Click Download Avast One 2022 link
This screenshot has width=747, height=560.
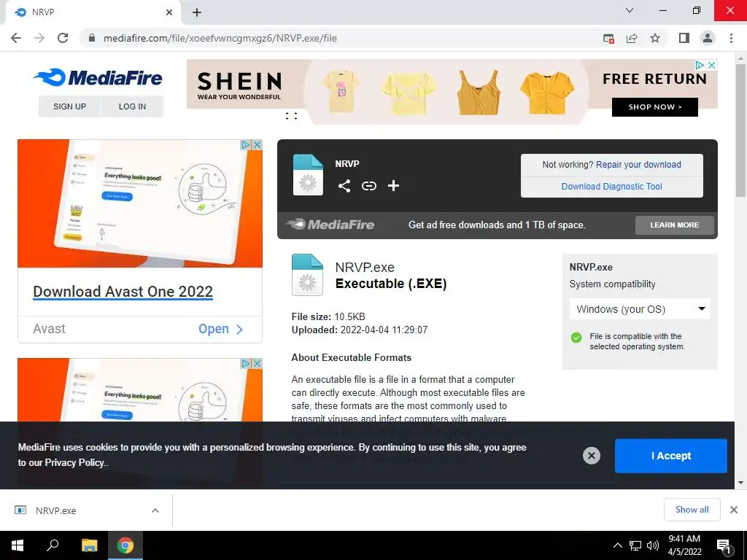(123, 292)
